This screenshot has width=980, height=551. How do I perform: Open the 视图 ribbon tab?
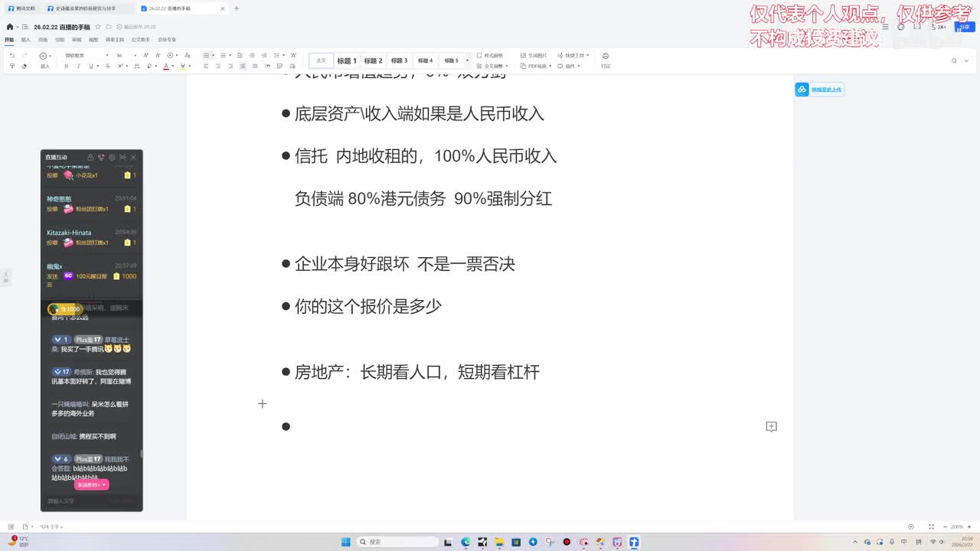93,40
